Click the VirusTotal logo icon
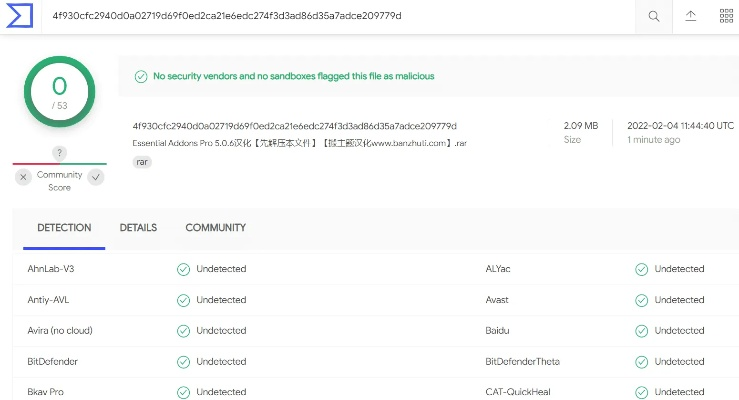739x400 pixels. [20, 16]
